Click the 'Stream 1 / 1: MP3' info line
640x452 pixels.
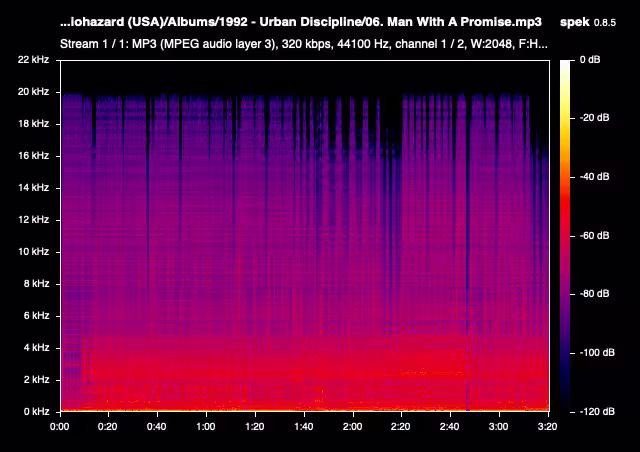pyautogui.click(x=304, y=44)
